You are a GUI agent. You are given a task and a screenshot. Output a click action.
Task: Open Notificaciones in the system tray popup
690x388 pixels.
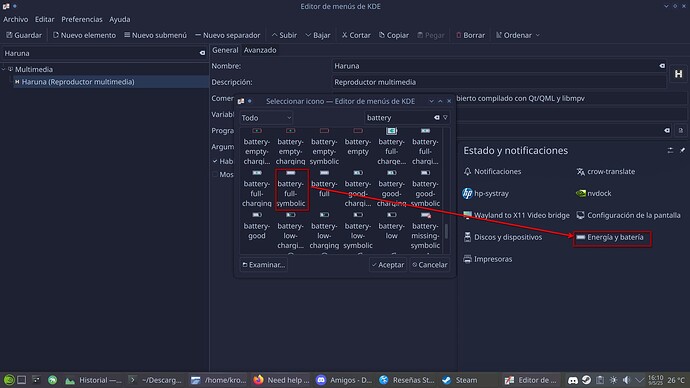(x=492, y=172)
